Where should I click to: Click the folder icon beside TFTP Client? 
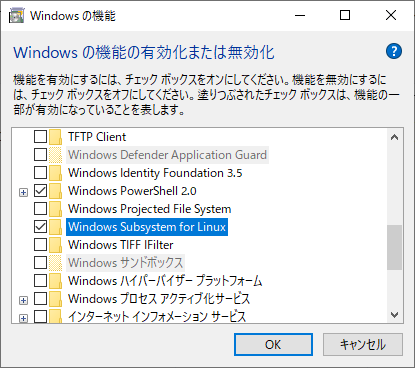point(55,137)
